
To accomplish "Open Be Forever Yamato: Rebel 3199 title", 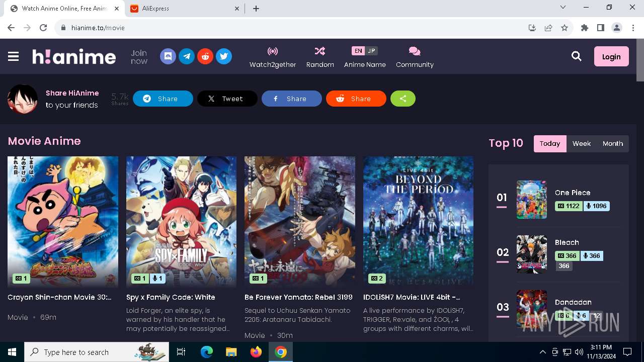I will click(x=298, y=297).
